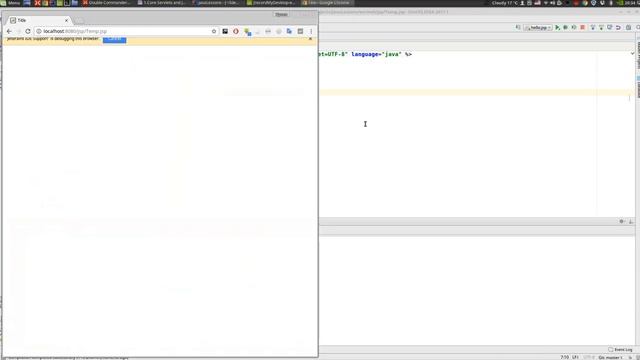Viewport: 640px width, 360px height.
Task: Bookmark the page with the star icon
Action: (214, 31)
